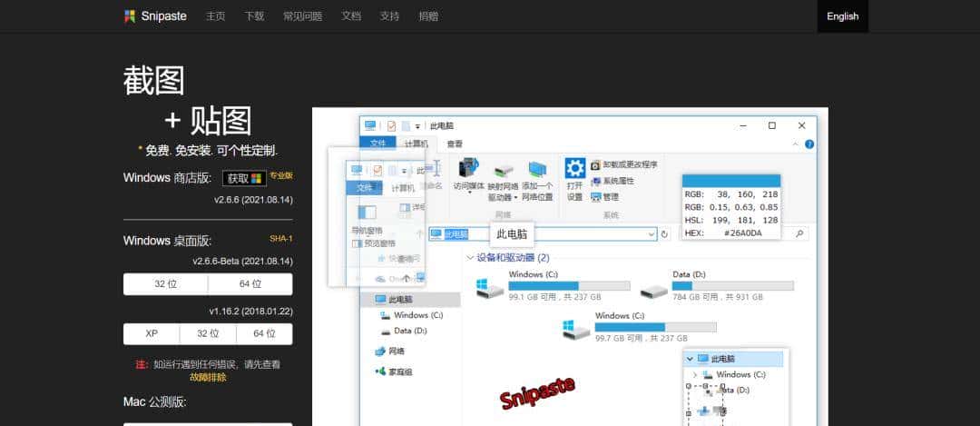Viewport: 980px width, 426px height.
Task: Click usage bar of Data (D:) drive
Action: click(x=732, y=286)
